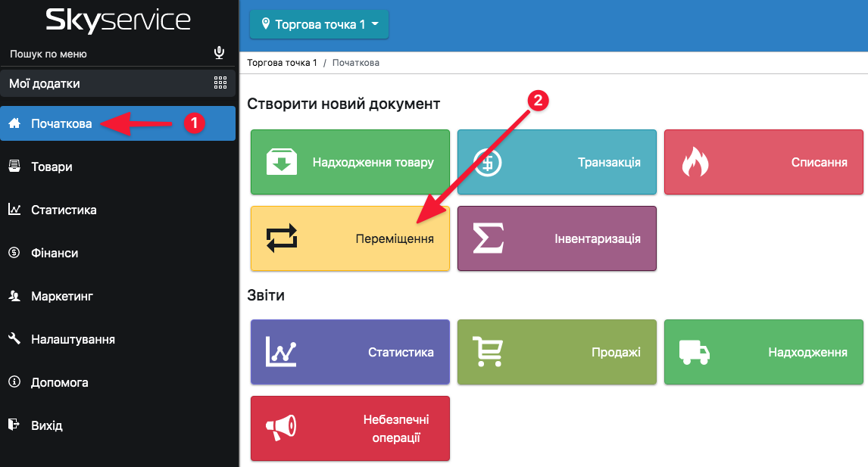Expand the Торгова точка 1 dropdown
Image resolution: width=868 pixels, height=467 pixels.
[319, 25]
